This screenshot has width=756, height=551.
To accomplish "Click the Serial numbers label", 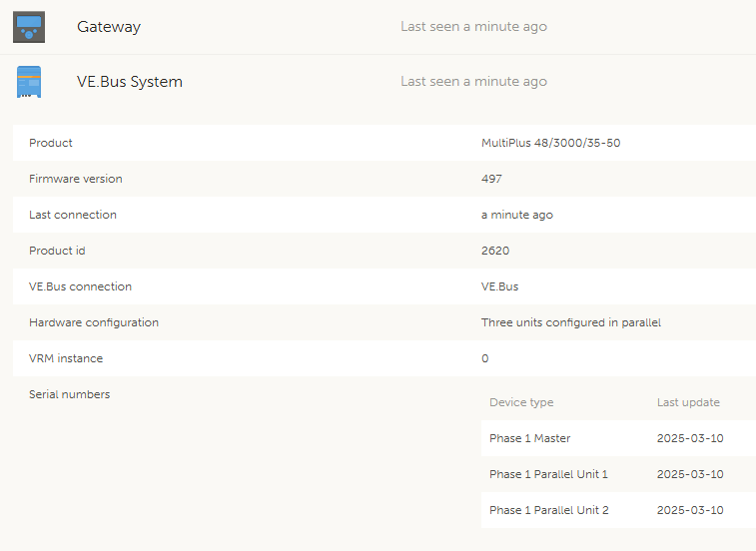I will pyautogui.click(x=70, y=394).
